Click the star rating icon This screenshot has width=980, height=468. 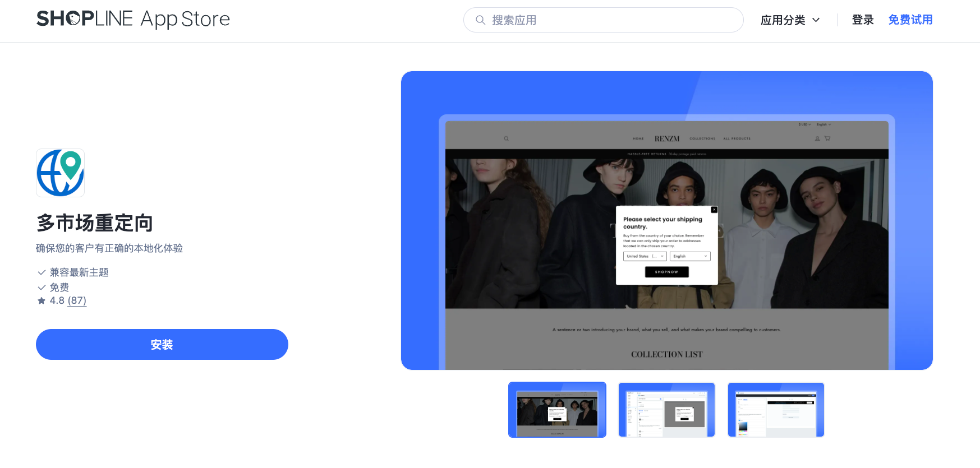tap(42, 301)
